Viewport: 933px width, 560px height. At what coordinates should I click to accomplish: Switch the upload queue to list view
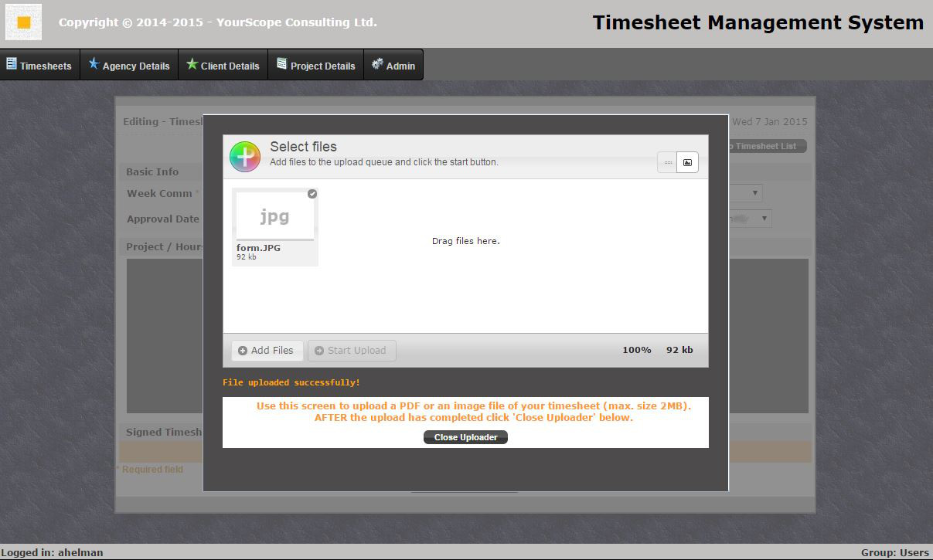pos(668,162)
